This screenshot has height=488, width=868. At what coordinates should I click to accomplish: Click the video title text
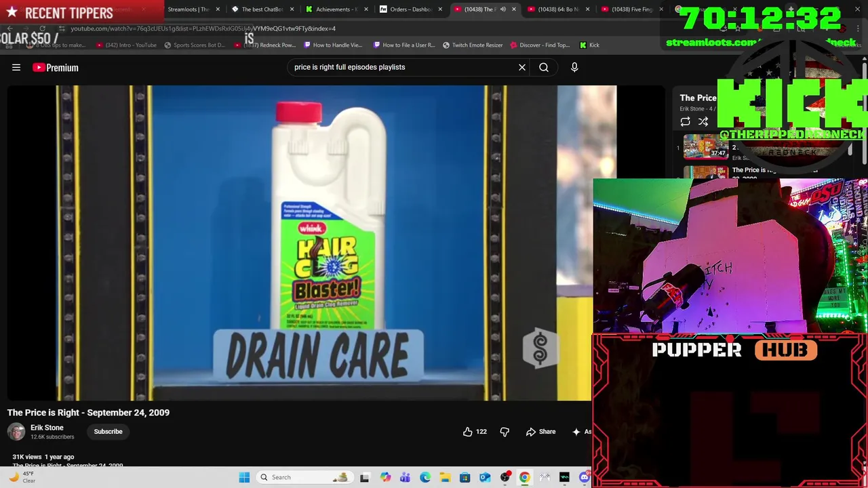click(88, 412)
